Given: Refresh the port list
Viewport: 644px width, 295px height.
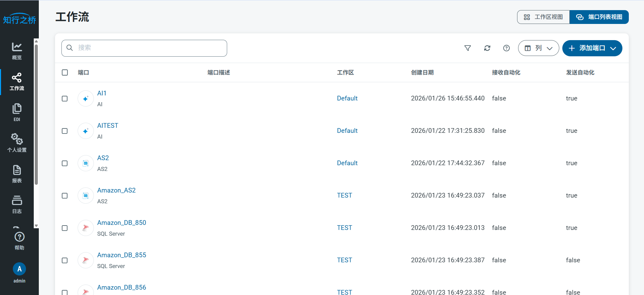Looking at the screenshot, I should coord(487,48).
